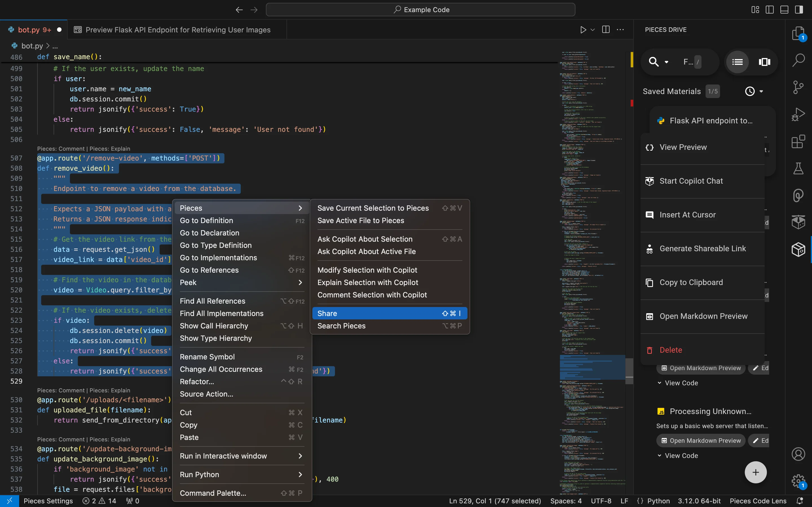Toggle the secondary side bar layout
The image size is (812, 507).
point(799,10)
